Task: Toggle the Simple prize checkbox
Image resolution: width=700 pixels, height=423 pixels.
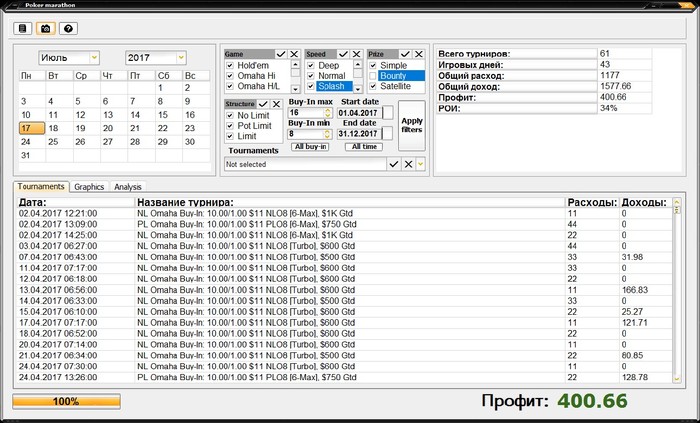Action: (373, 66)
